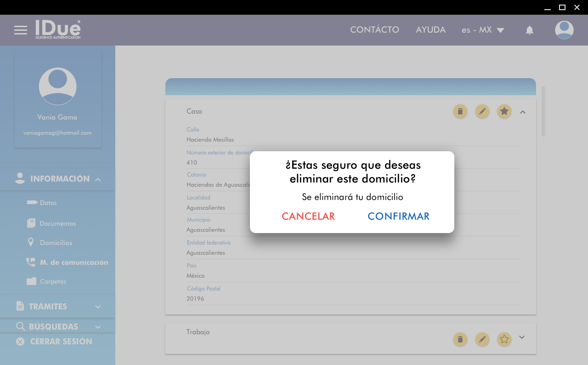
Task: Click the pencil icon for Trabajo address
Action: pos(482,339)
